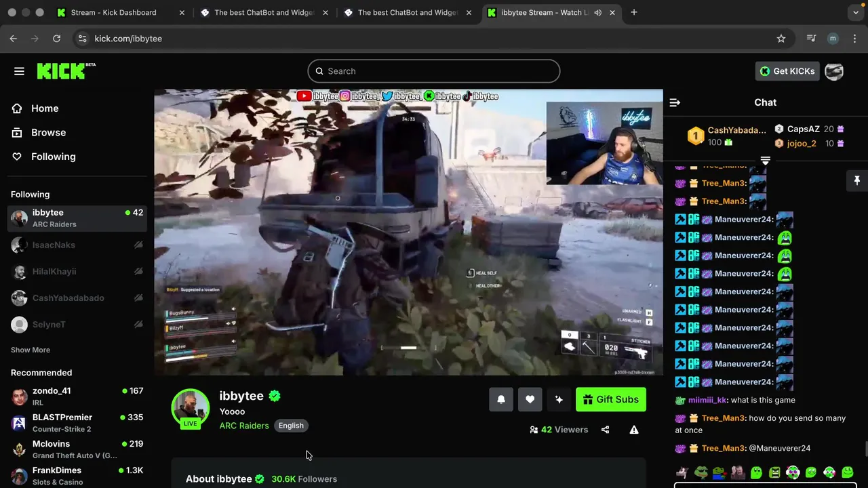Click the 42 Viewers count

tap(559, 430)
